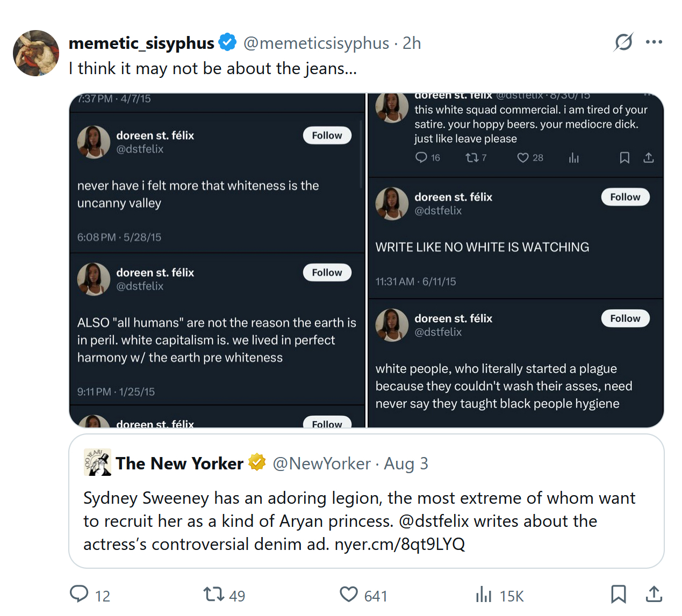
Task: Click The New Yorker avatar
Action: [x=97, y=462]
